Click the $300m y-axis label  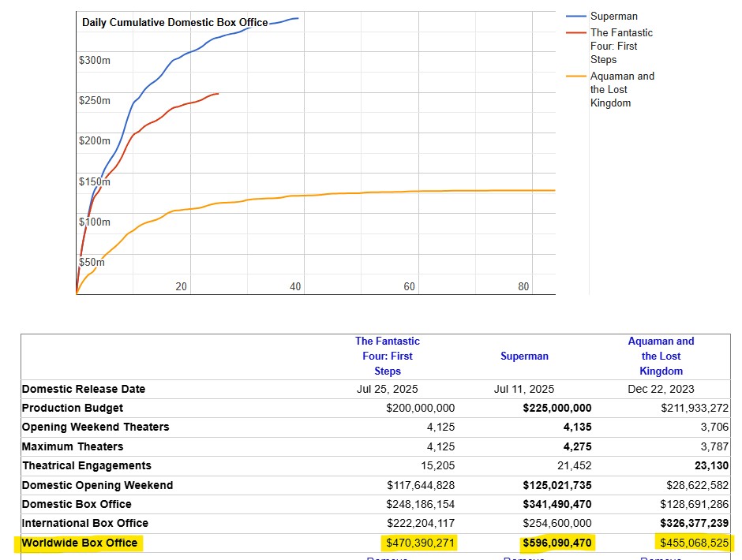[x=95, y=60]
